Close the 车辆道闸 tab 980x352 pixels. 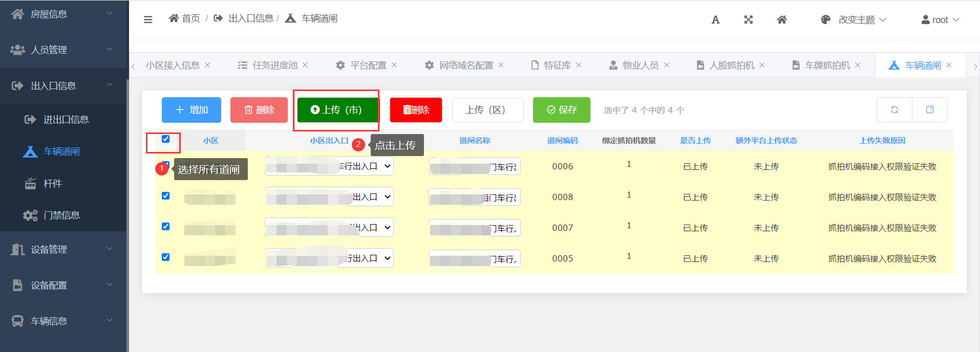click(949, 65)
